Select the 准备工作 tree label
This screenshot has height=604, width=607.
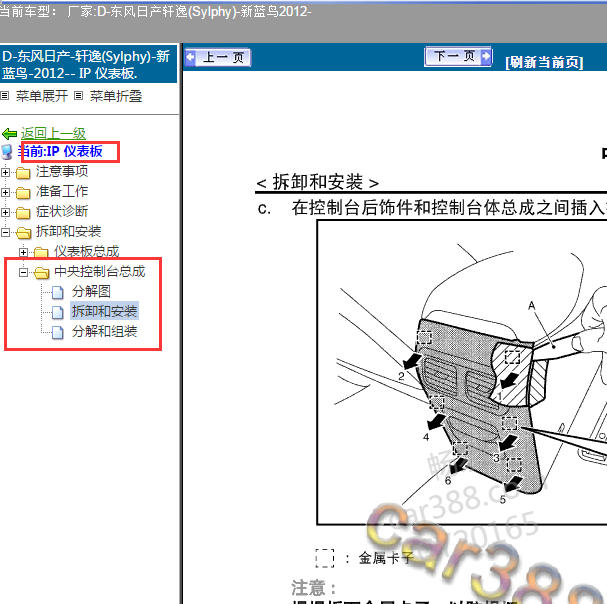coord(62,191)
